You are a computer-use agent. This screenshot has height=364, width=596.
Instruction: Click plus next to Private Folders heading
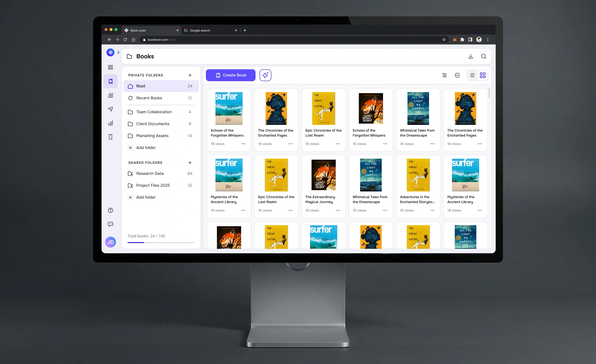pos(190,75)
